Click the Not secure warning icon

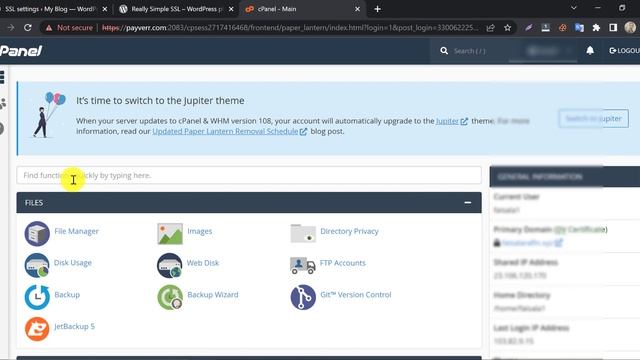point(49,28)
